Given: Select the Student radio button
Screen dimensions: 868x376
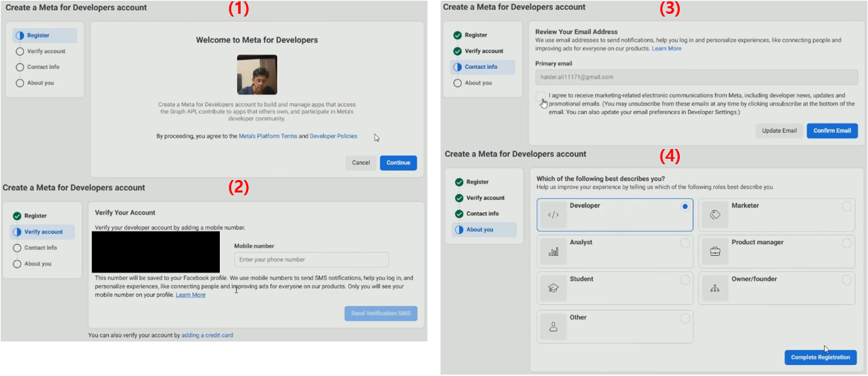Looking at the screenshot, I should [x=685, y=279].
